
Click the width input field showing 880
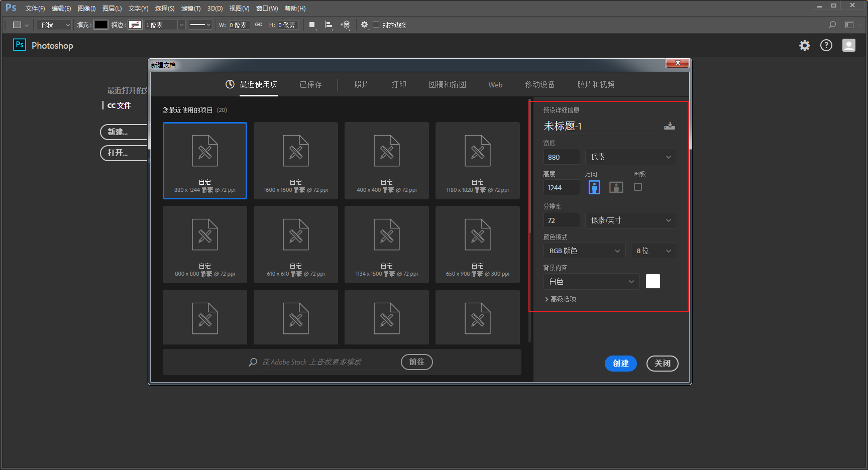(x=562, y=157)
